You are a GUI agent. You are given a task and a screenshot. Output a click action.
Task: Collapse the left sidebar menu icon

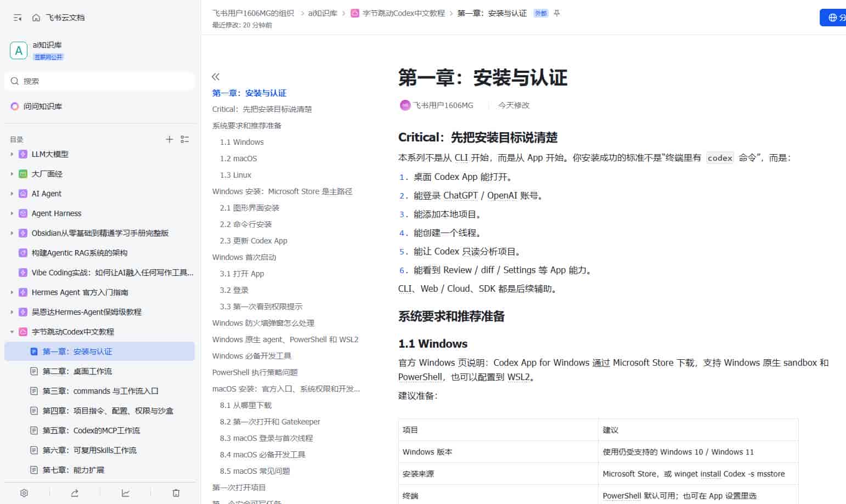[x=18, y=18]
